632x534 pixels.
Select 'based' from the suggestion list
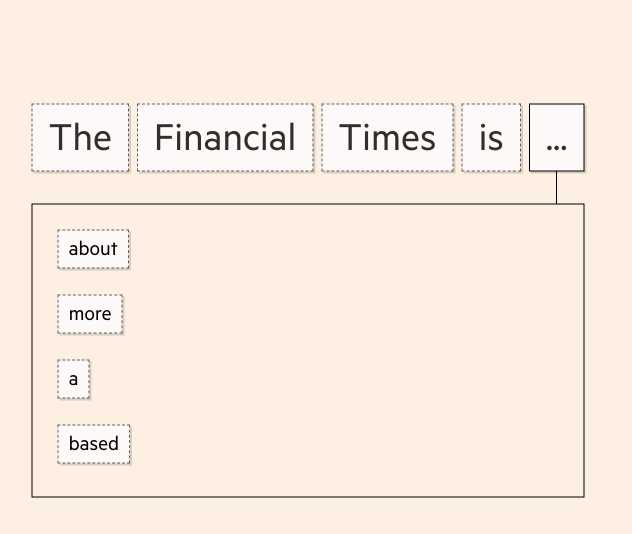coord(94,444)
